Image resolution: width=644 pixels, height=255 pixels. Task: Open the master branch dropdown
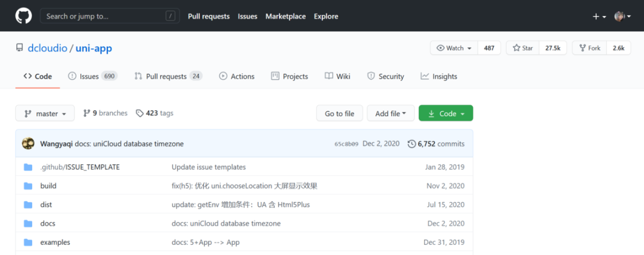pos(45,114)
